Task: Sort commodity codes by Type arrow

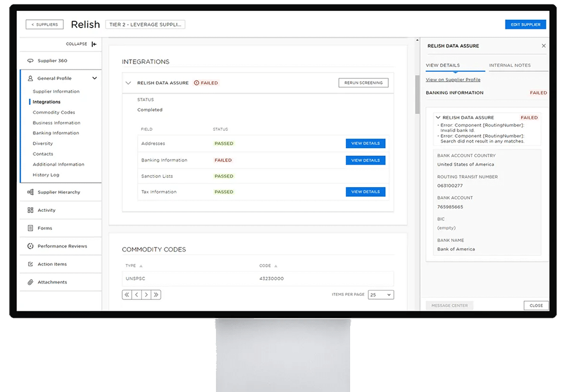Action: [x=141, y=266]
